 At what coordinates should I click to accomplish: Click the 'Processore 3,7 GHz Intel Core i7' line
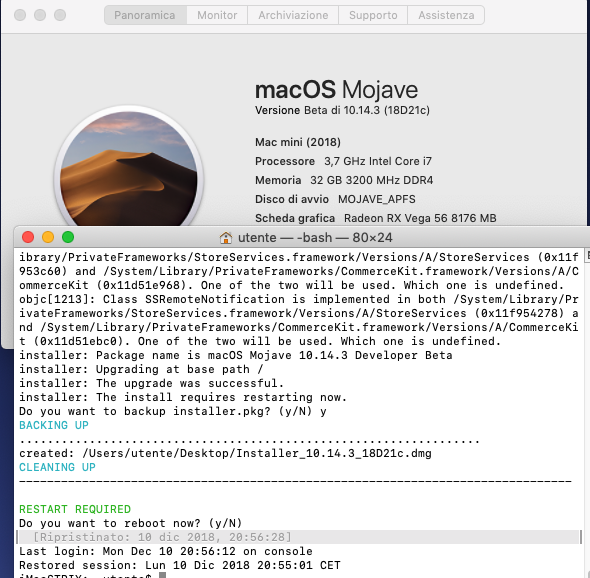click(343, 161)
